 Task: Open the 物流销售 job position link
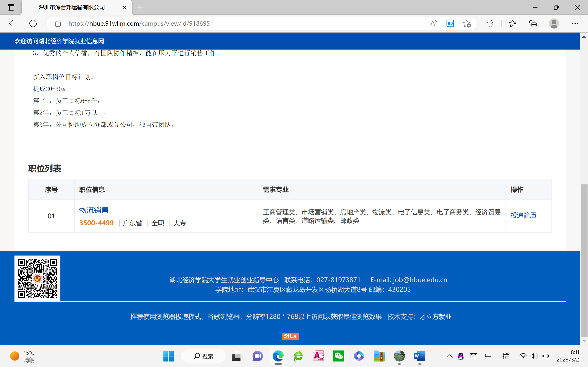point(94,210)
